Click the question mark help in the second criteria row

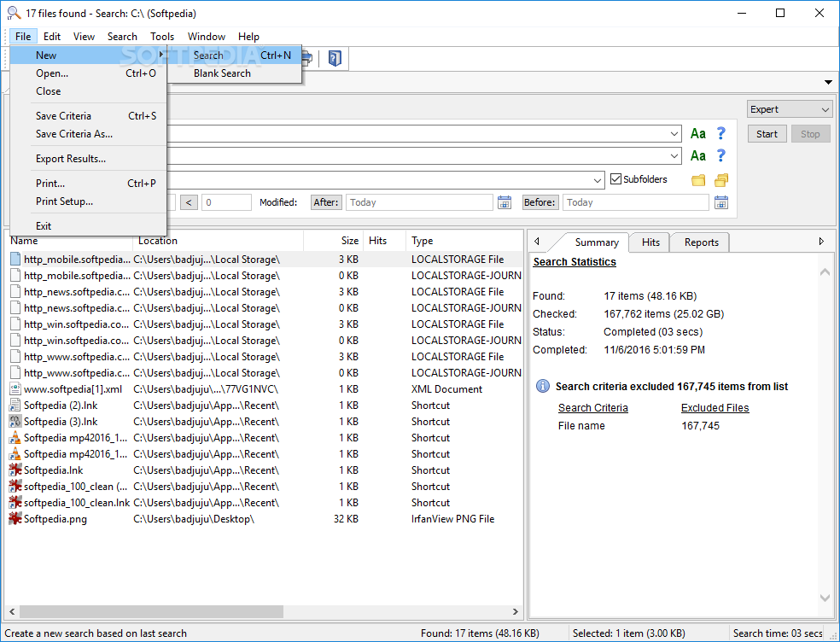tap(721, 156)
